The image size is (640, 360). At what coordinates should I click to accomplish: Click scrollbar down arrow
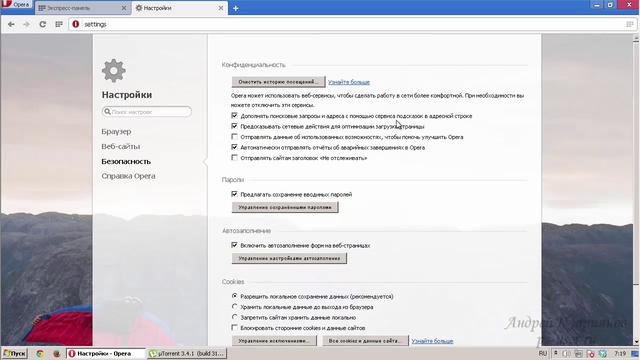pos(636,342)
